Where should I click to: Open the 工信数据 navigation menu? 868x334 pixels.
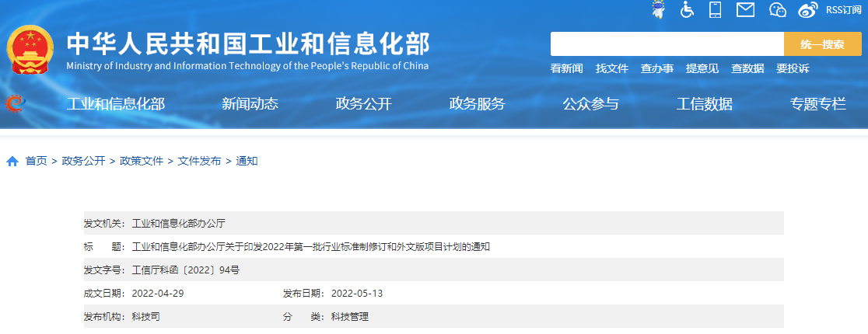pyautogui.click(x=704, y=104)
